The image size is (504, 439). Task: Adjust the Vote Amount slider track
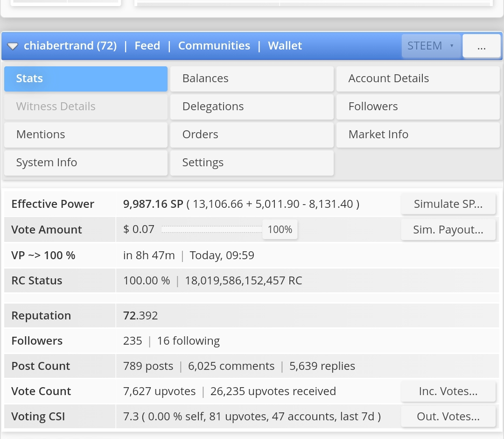click(212, 229)
